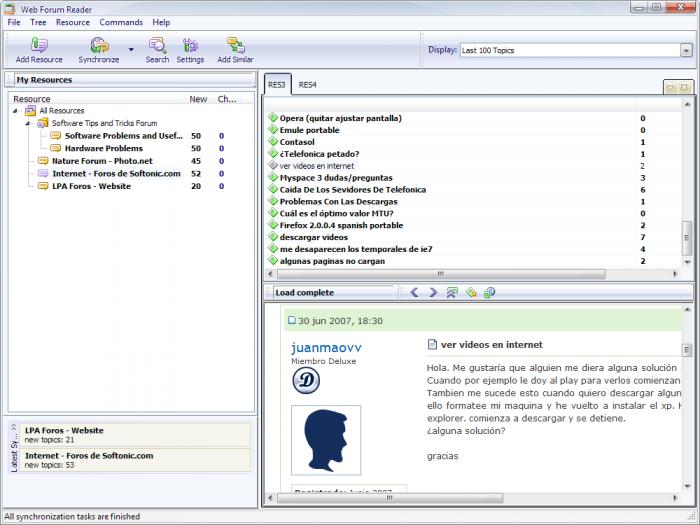The image size is (700, 525).
Task: Open the Resource menu
Action: click(x=73, y=22)
